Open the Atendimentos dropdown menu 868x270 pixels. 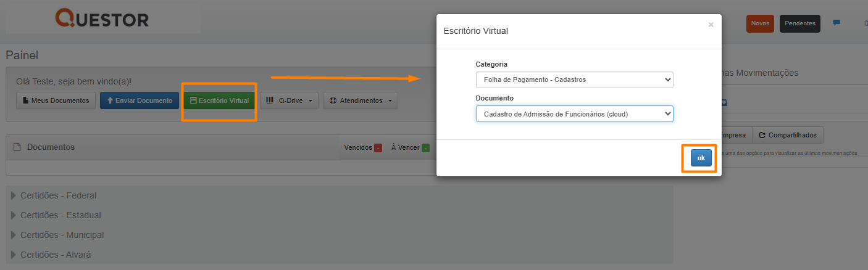point(360,100)
